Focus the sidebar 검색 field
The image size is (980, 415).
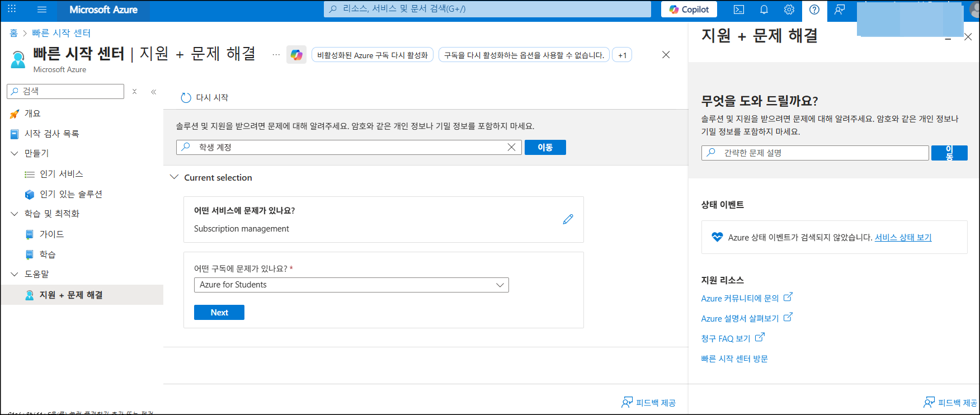65,91
